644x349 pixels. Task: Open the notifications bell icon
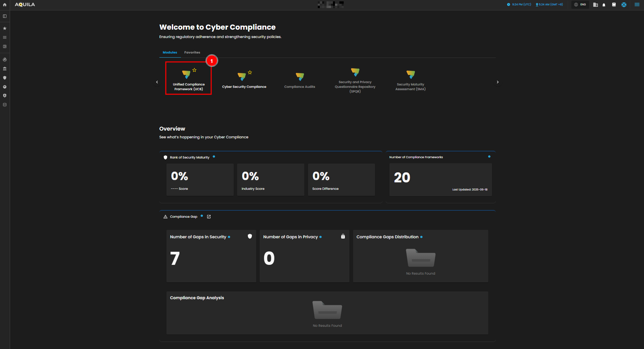pyautogui.click(x=604, y=5)
